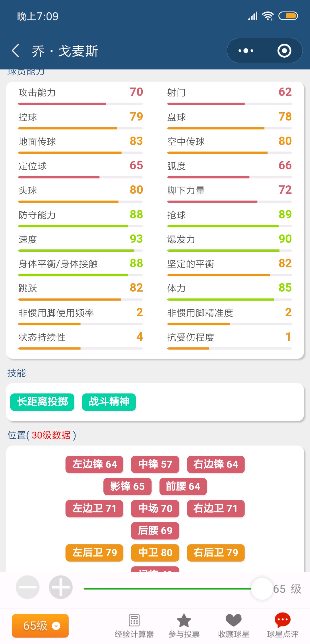The image size is (310, 644).
Task: Open the experience calculator (经验计算器)
Action: click(x=134, y=626)
